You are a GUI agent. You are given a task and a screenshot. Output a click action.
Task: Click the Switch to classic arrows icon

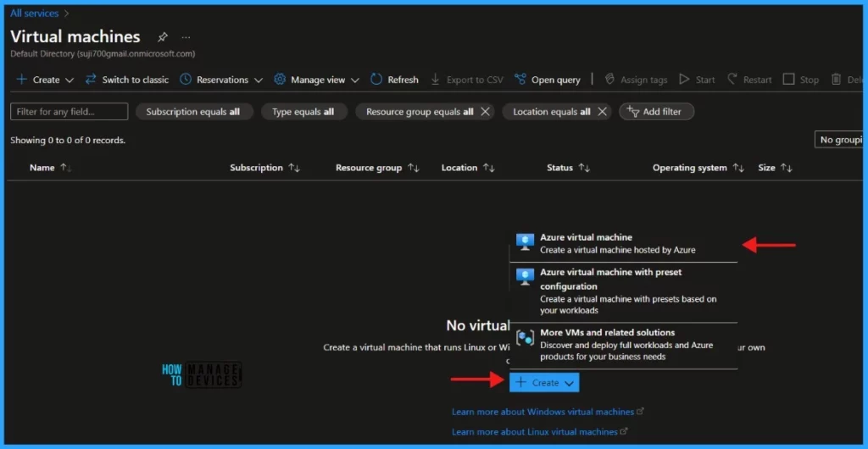91,79
